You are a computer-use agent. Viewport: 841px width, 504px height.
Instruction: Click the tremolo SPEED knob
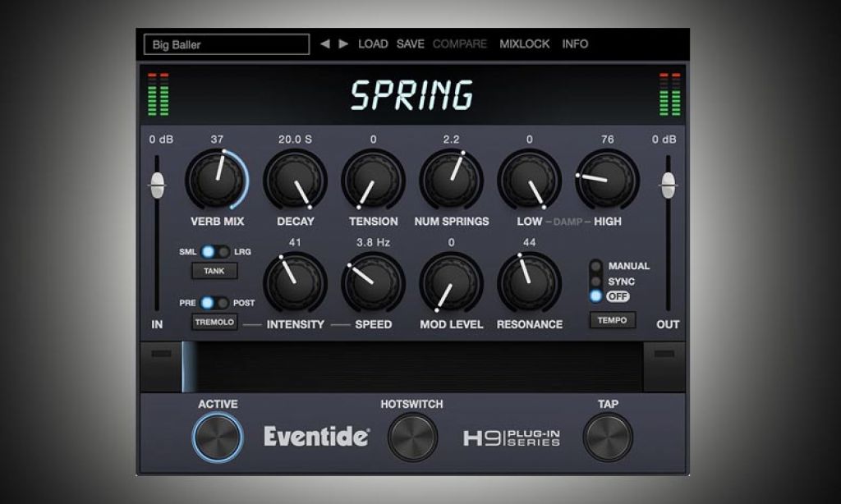click(x=374, y=282)
